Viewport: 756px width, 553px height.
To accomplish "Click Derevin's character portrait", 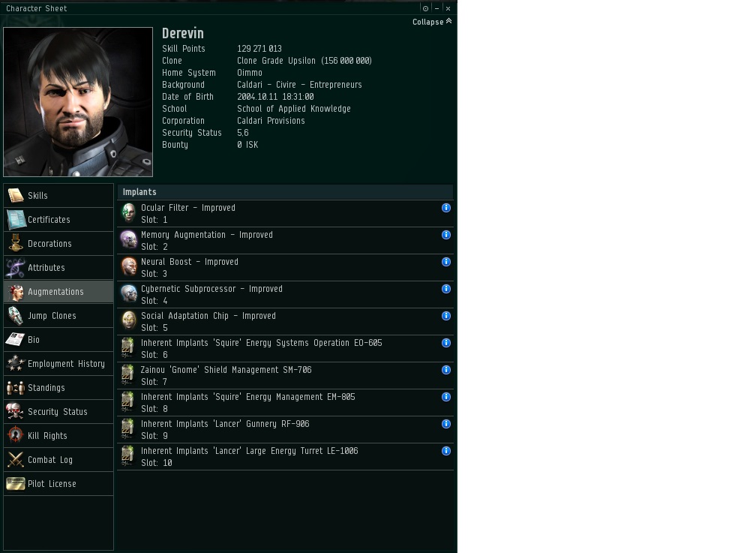I will point(78,102).
